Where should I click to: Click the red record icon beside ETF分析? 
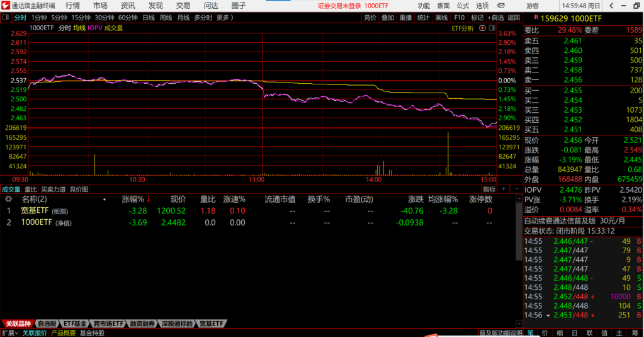click(x=482, y=28)
